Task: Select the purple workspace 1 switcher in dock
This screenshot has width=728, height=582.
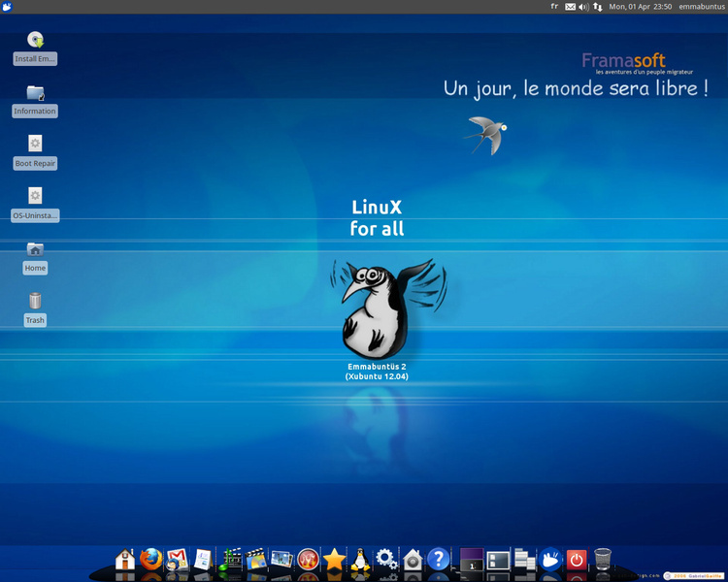Action: tap(472, 560)
